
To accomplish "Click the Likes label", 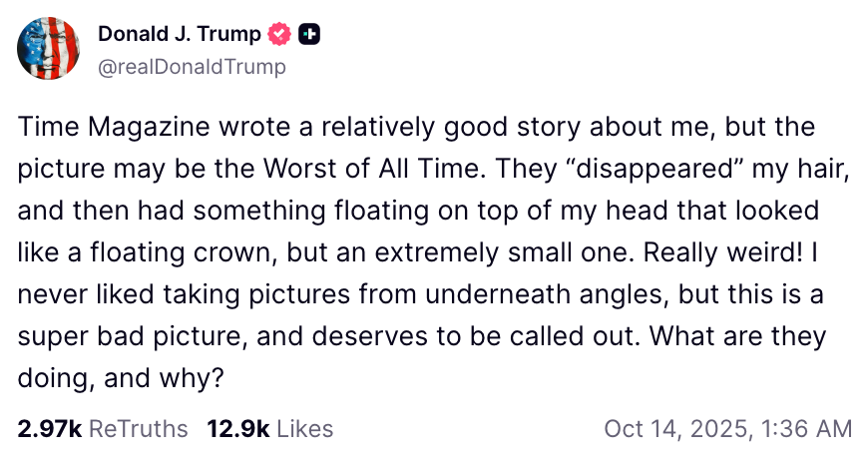I will point(304,429).
